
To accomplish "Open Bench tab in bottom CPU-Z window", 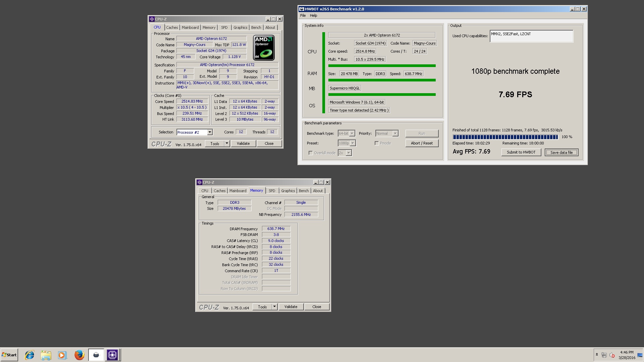I will [304, 191].
